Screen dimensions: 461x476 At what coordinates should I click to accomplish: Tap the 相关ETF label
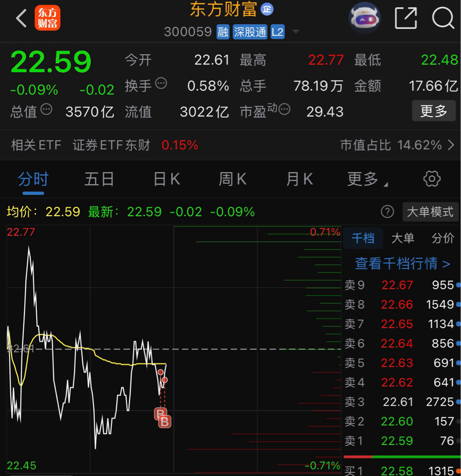pos(36,145)
